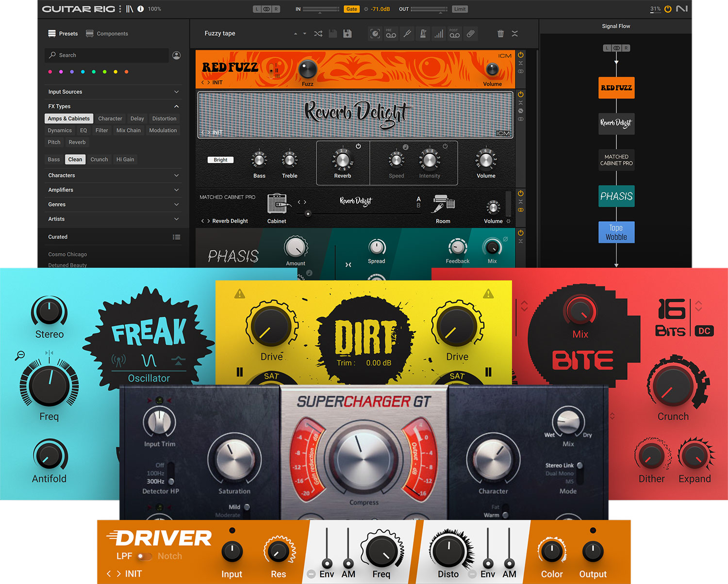
Task: Select the Distortion tag
Action: pyautogui.click(x=164, y=118)
